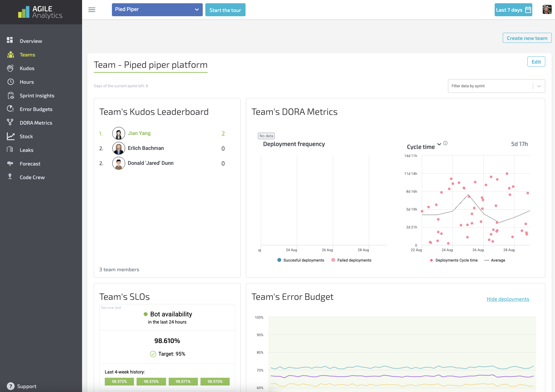This screenshot has width=555, height=392.
Task: Toggle Successful deployments legend series
Action: [x=301, y=260]
